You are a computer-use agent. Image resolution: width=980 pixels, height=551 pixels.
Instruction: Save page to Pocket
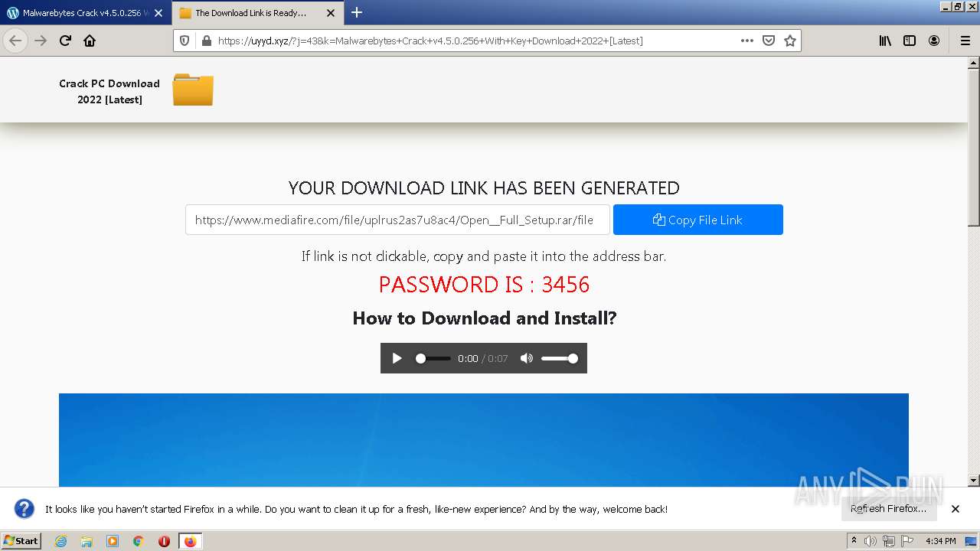pos(769,41)
